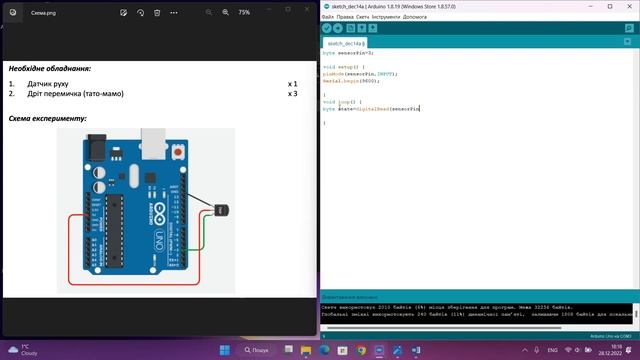This screenshot has height=360, width=640.
Task: Open Task View on the taskbar
Action: coord(289,350)
